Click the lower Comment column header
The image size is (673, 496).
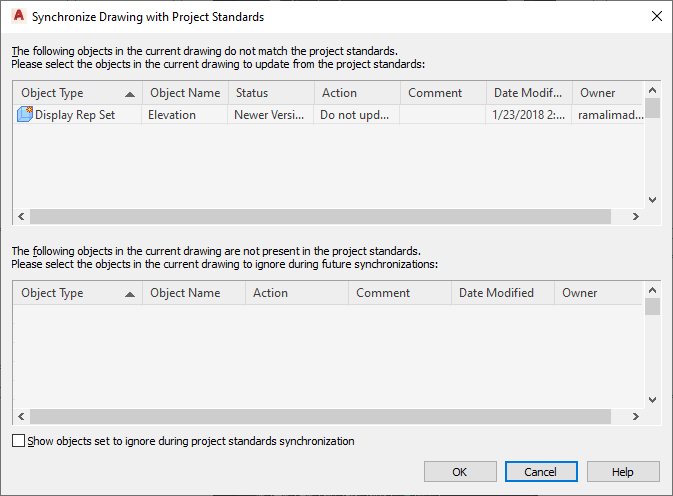(398, 293)
